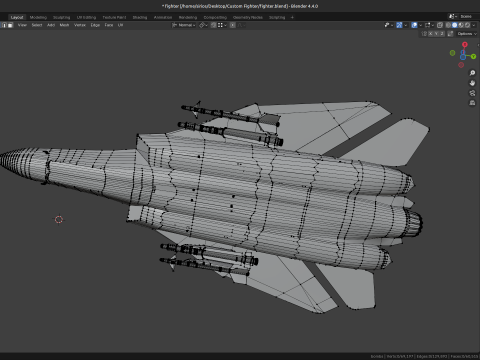Click the 3D cursor in viewport
Screen dimensions: 480x360
click(59, 219)
